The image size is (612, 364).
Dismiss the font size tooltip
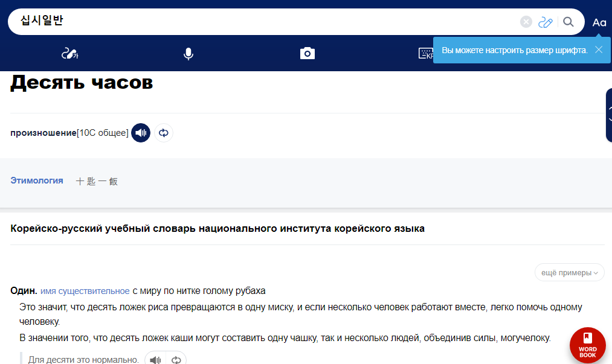pyautogui.click(x=599, y=50)
